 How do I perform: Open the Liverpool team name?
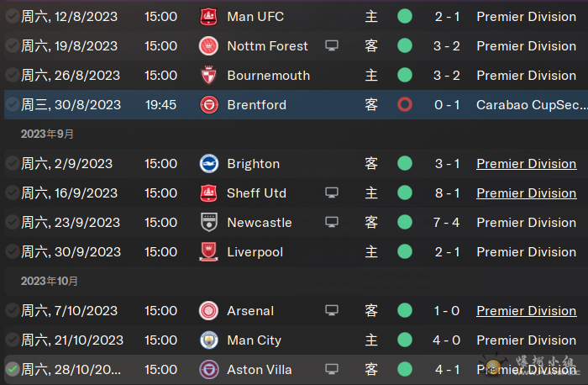point(255,252)
